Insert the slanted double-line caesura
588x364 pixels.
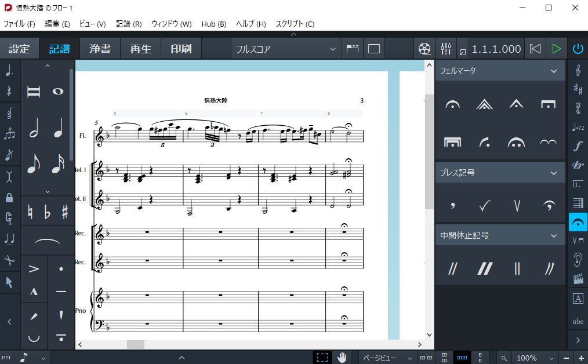453,268
